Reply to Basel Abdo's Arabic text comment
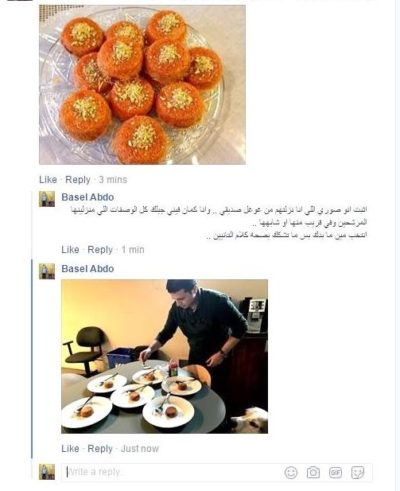The height and width of the screenshot is (491, 400). coord(100,250)
